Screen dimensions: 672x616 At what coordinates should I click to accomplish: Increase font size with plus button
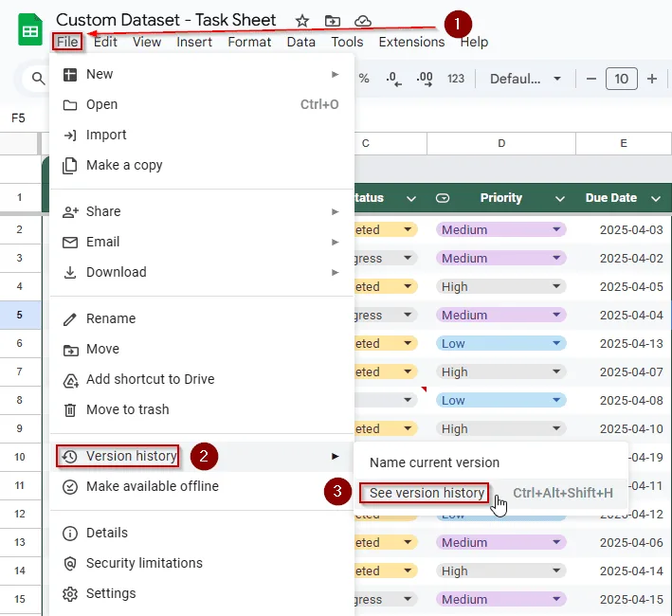click(652, 79)
